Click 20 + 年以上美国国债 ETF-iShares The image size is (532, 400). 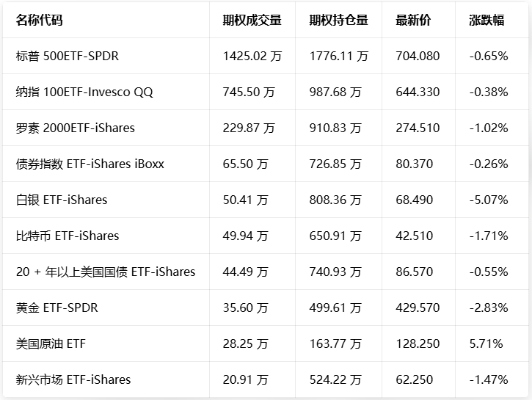click(106, 272)
